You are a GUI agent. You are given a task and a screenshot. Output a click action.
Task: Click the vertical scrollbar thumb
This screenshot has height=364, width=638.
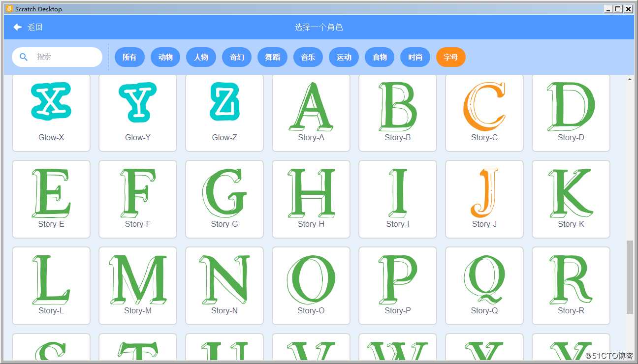coord(630,277)
